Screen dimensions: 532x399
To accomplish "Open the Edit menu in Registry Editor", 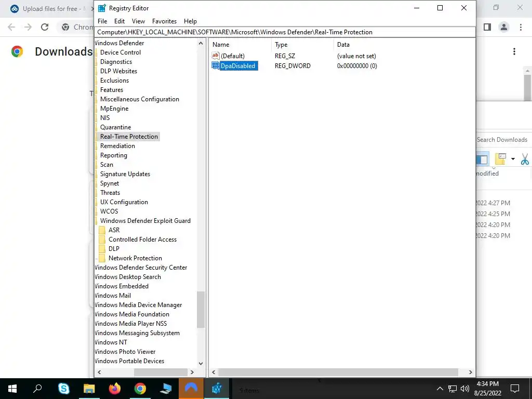I will pos(119,21).
